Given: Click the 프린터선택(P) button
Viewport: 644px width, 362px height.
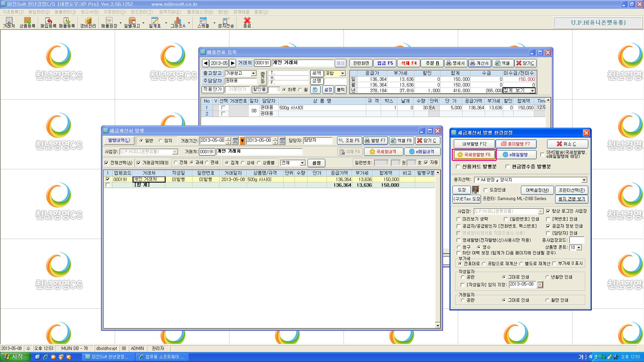Looking at the screenshot, I should (x=572, y=190).
